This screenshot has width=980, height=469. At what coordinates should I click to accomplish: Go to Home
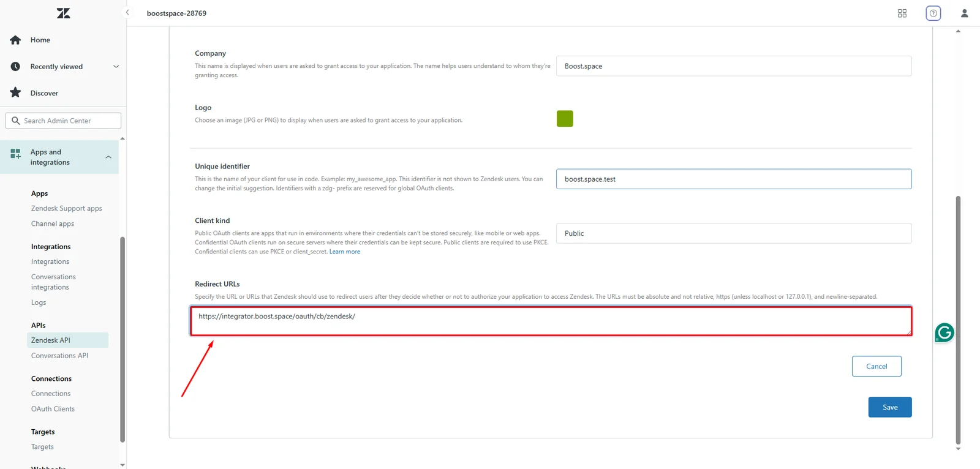pos(40,40)
